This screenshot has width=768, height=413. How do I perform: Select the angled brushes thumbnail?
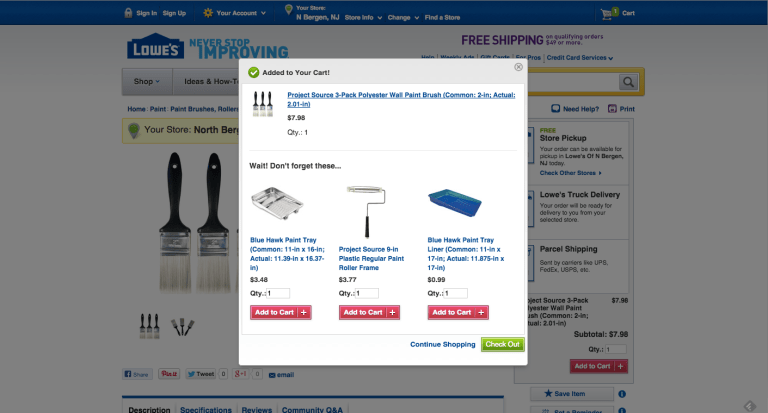coord(182,326)
